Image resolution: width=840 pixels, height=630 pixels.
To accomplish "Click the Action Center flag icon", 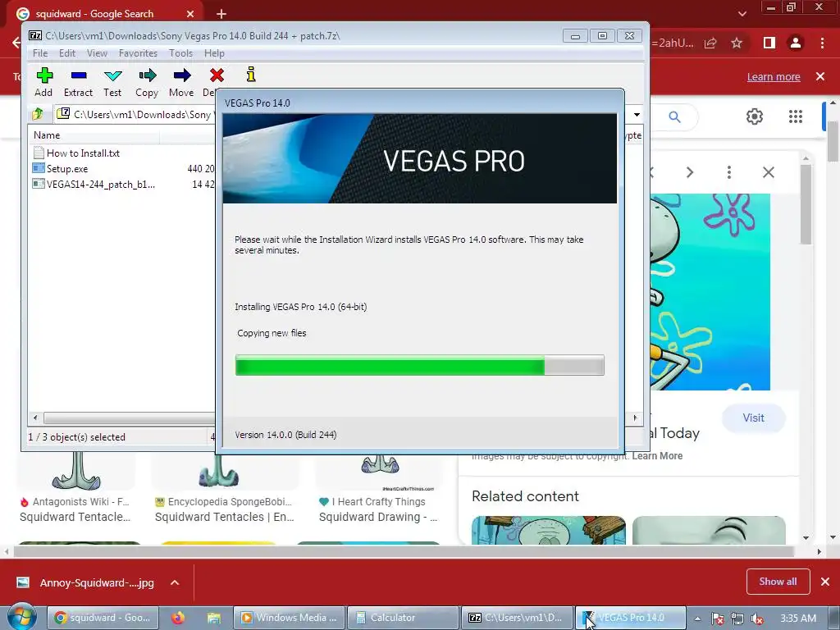I will tap(718, 619).
